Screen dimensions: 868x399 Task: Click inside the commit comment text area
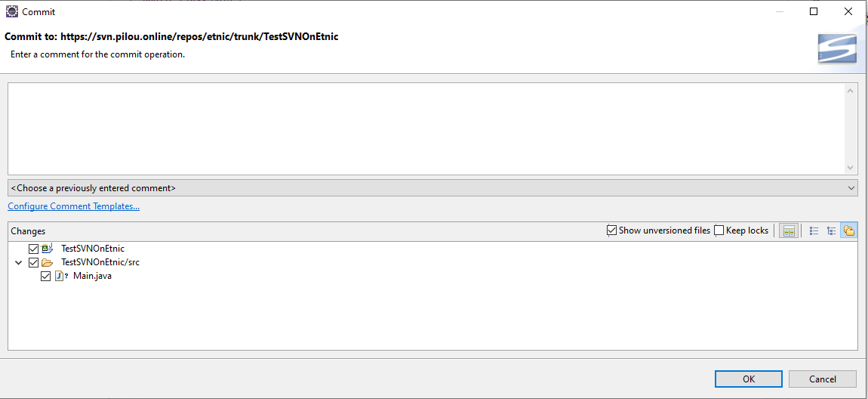426,128
